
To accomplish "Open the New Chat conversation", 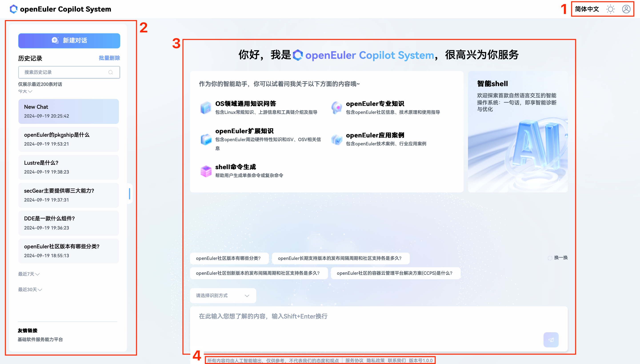I will coord(69,111).
